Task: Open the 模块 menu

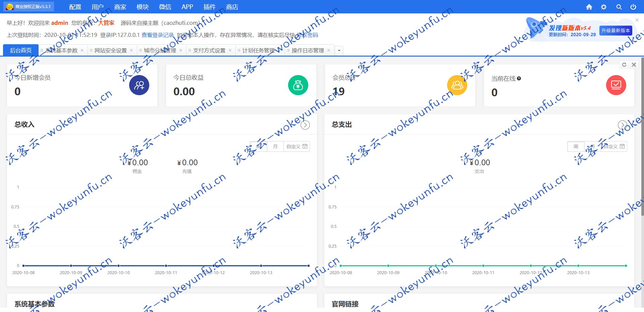Action: [143, 7]
